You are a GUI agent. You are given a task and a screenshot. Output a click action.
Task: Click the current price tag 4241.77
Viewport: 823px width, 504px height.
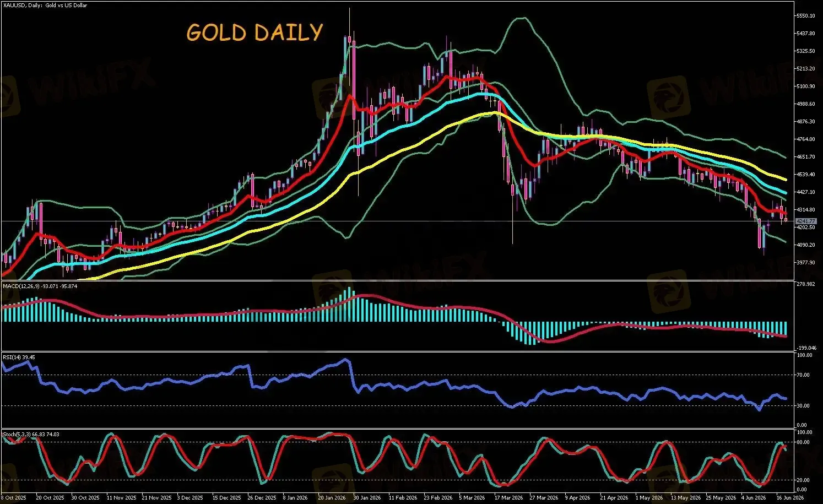tap(805, 221)
